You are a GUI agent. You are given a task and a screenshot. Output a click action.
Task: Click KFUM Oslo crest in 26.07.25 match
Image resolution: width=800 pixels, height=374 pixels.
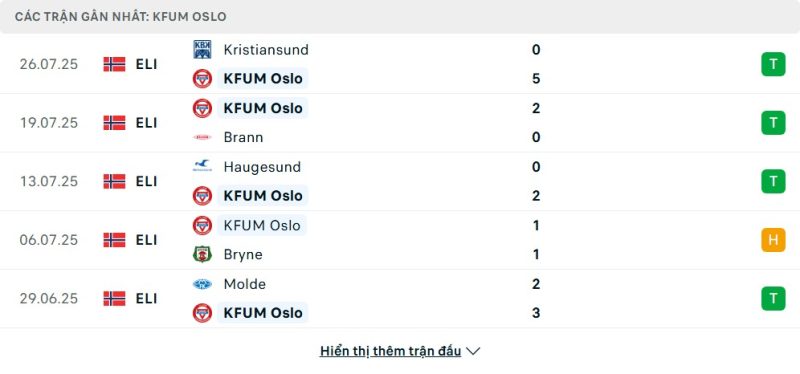click(x=202, y=79)
